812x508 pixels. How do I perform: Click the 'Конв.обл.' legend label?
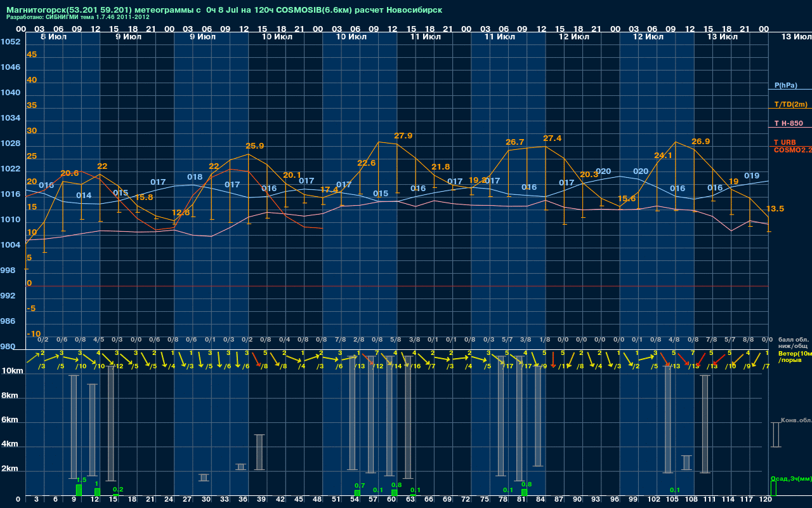(x=796, y=420)
